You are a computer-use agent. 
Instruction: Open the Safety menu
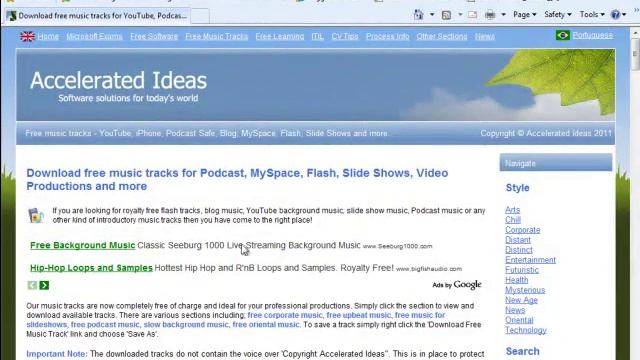(558, 15)
